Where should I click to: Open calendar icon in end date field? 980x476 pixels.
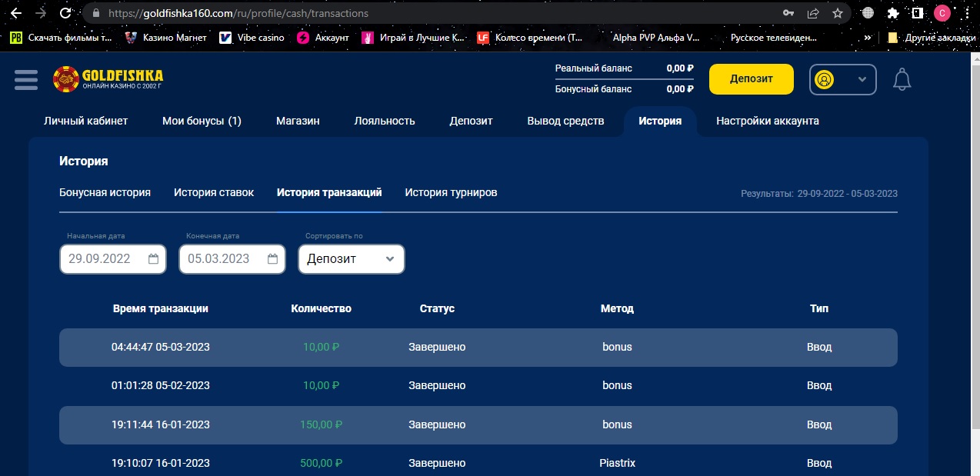click(272, 259)
